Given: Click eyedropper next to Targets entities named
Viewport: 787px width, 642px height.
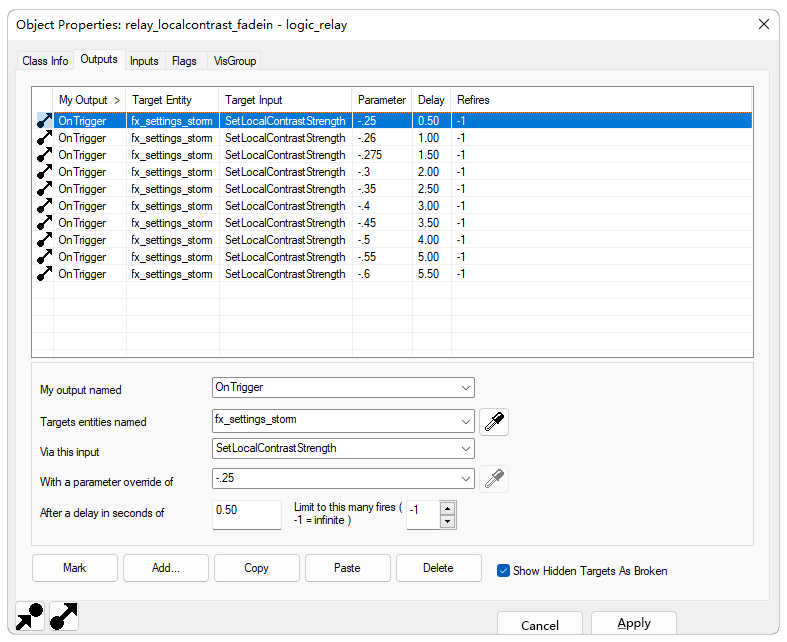Looking at the screenshot, I should 494,422.
